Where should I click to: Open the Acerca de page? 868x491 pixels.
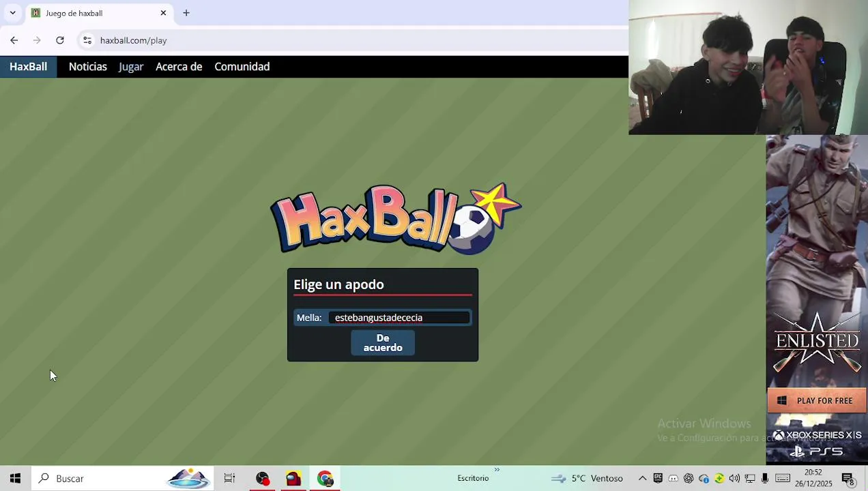179,67
